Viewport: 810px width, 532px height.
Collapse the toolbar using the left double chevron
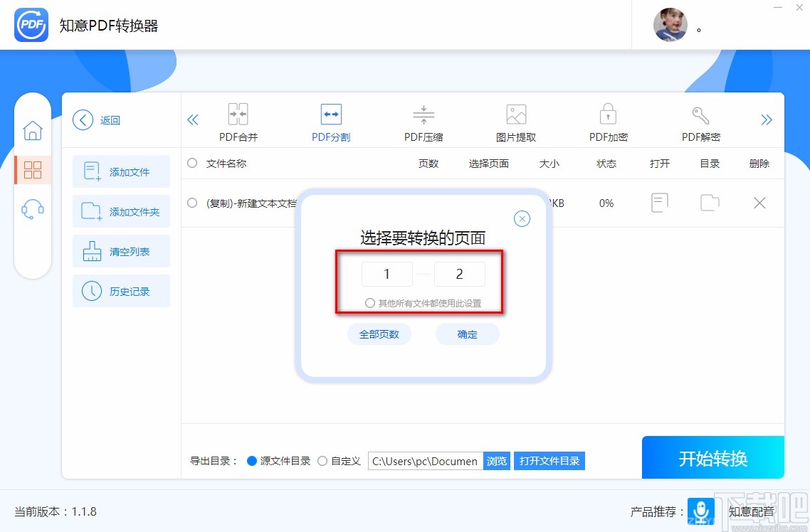tap(193, 119)
